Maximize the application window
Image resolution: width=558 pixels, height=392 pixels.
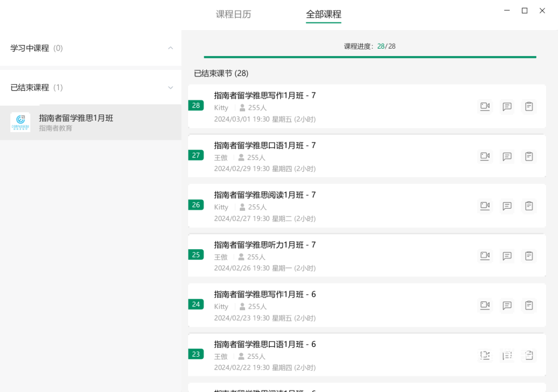(x=524, y=11)
